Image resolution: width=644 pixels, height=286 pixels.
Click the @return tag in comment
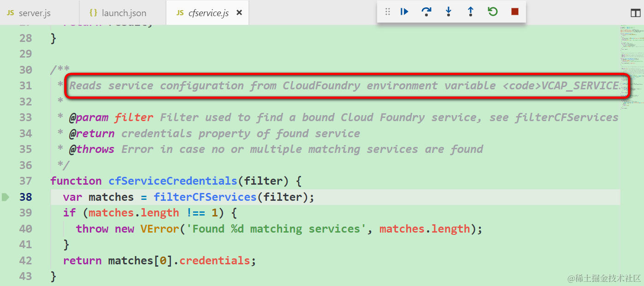pos(92,134)
